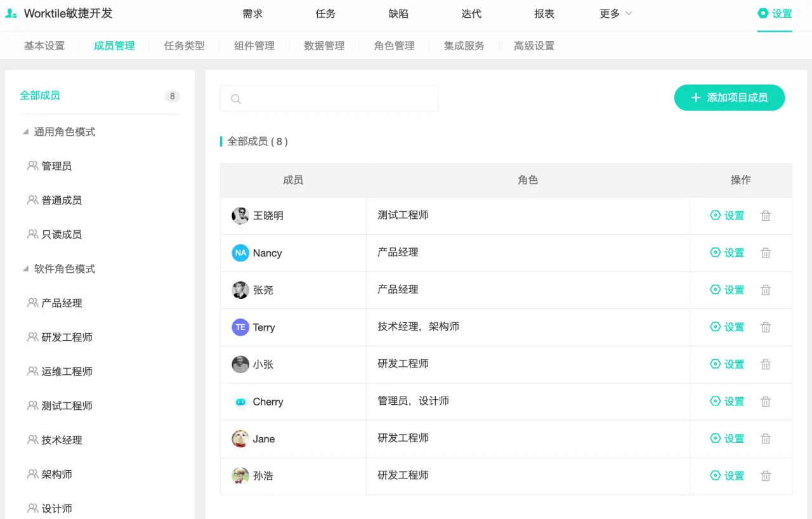Collapse the 软件角色模式 group

[25, 269]
